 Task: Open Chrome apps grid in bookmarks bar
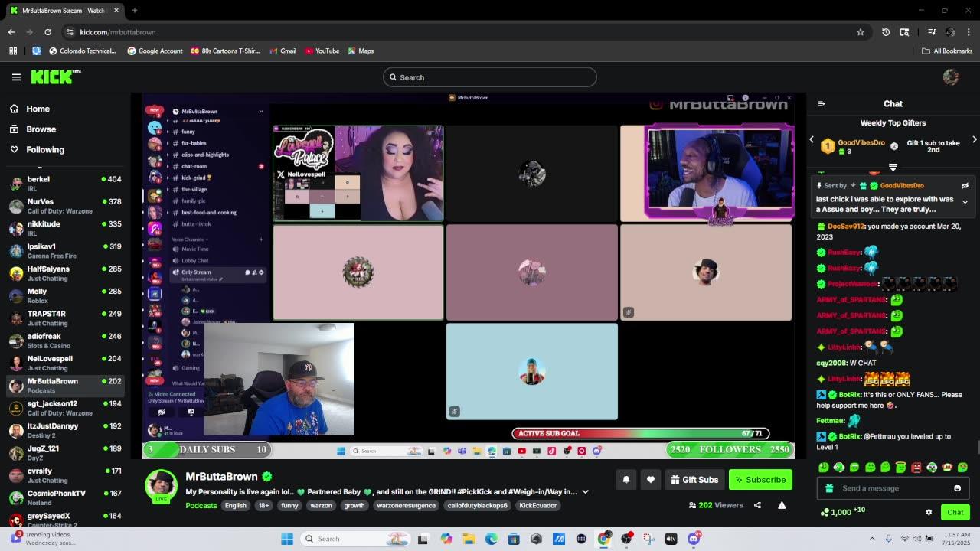pos(13,51)
